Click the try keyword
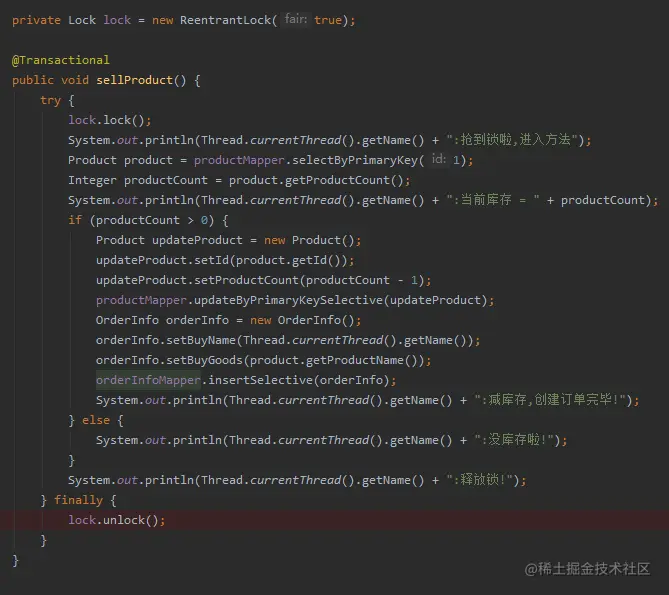Image resolution: width=669 pixels, height=595 pixels. (50, 101)
